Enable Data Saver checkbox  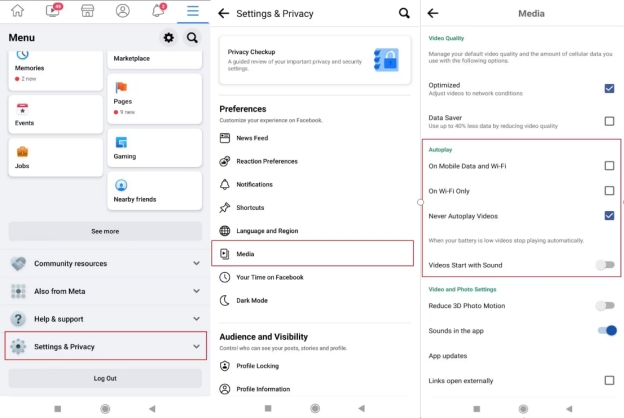click(609, 121)
